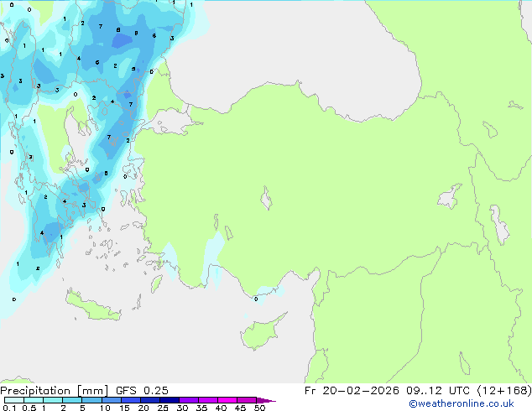This screenshot has height=411, width=532.
Task: Pick the 40–45 mm magenta legend swatch
Action: point(227,400)
